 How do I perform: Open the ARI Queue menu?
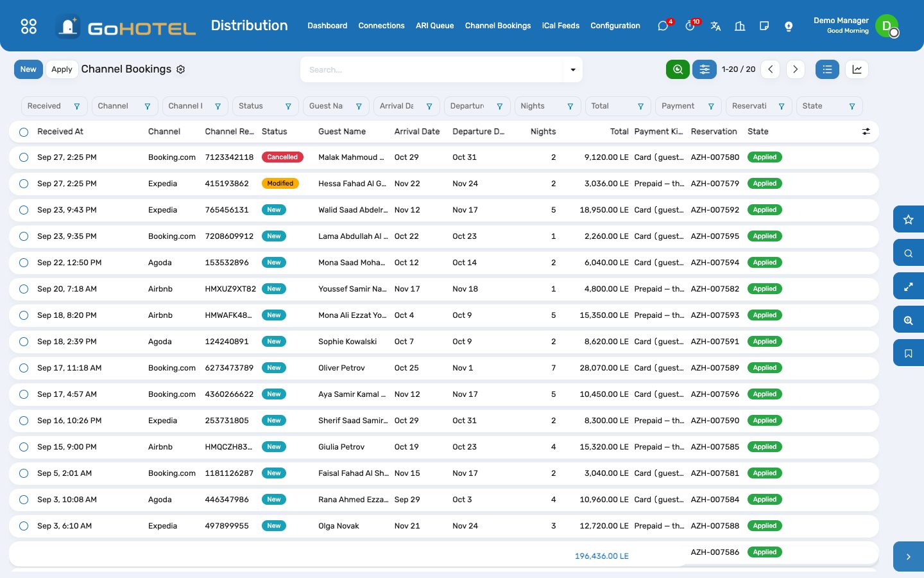tap(434, 26)
